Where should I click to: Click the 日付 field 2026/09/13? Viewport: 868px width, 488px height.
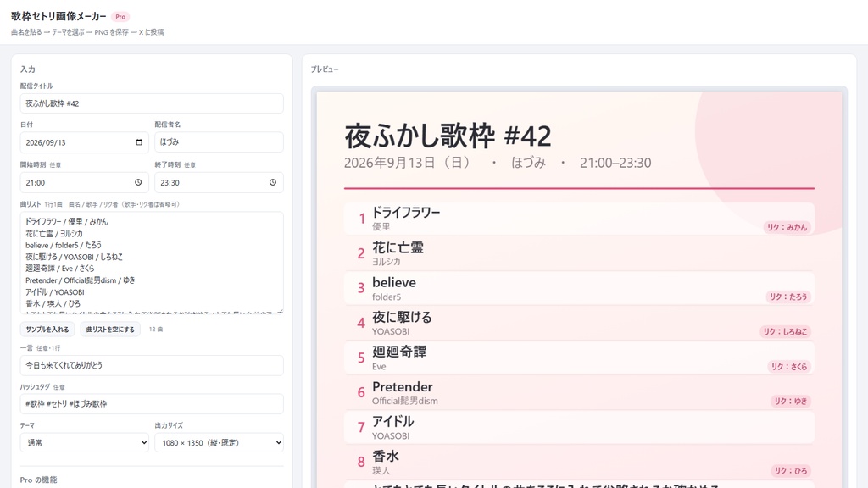(85, 142)
